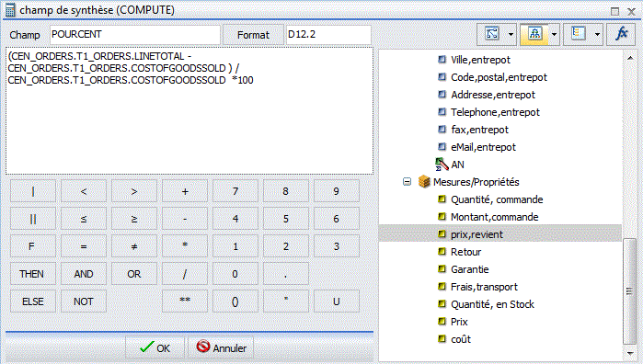Insert the greater-than operator
The image size is (643, 364).
(134, 191)
